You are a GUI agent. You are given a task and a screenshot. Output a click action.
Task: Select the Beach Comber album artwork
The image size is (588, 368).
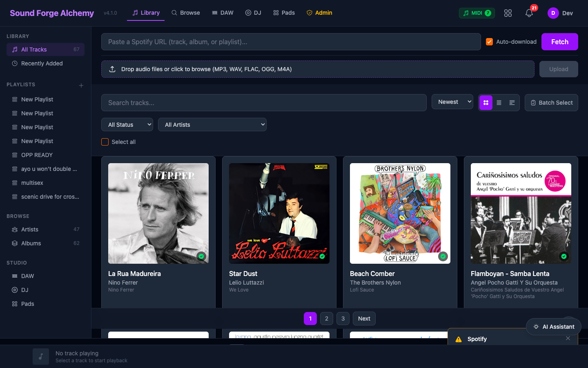pos(400,213)
